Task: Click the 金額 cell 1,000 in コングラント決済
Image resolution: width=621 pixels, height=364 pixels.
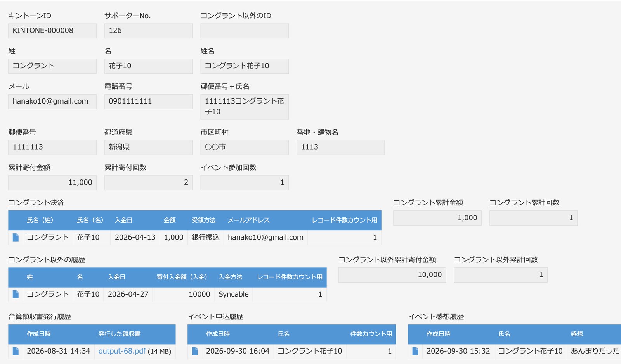Action: pyautogui.click(x=173, y=237)
